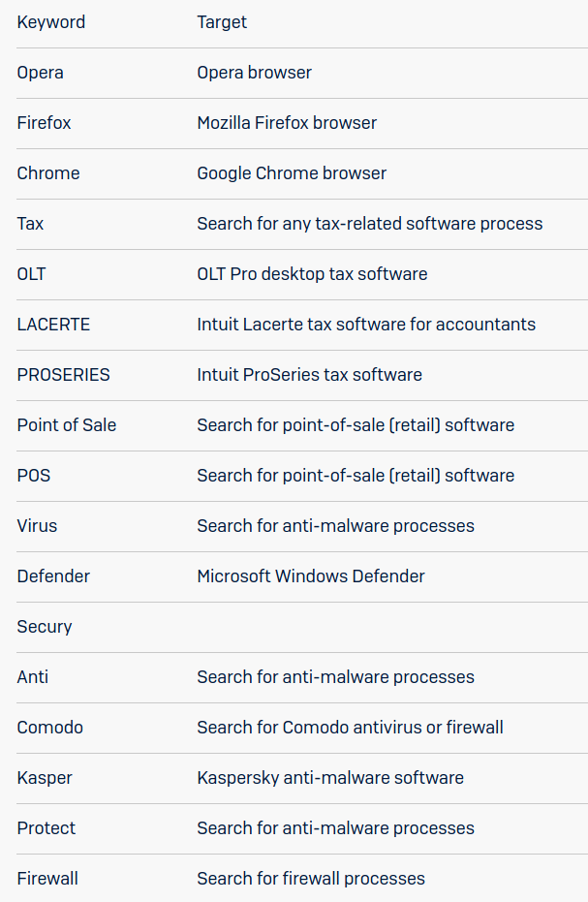The image size is (588, 902).
Task: Select the "Virus" keyword cell
Action: (x=37, y=526)
